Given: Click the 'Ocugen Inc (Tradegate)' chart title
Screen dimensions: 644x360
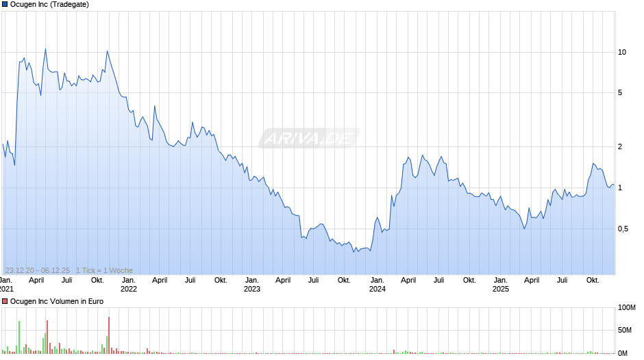Looking at the screenshot, I should (x=49, y=5).
